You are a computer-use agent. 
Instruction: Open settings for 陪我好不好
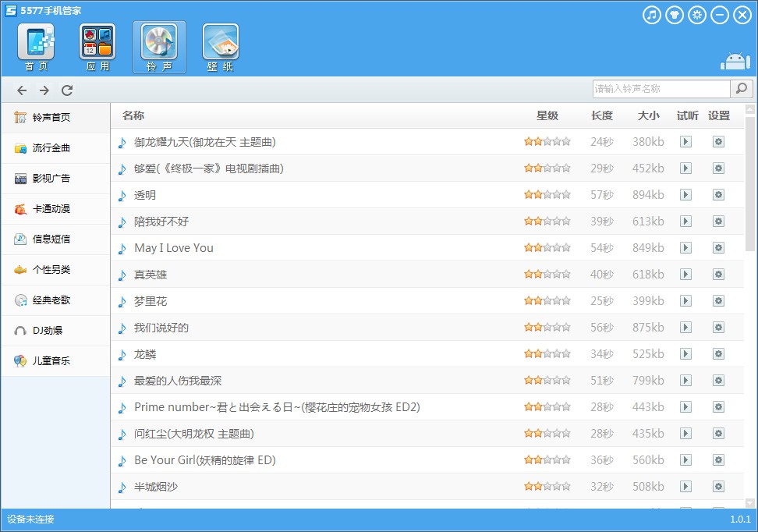718,221
